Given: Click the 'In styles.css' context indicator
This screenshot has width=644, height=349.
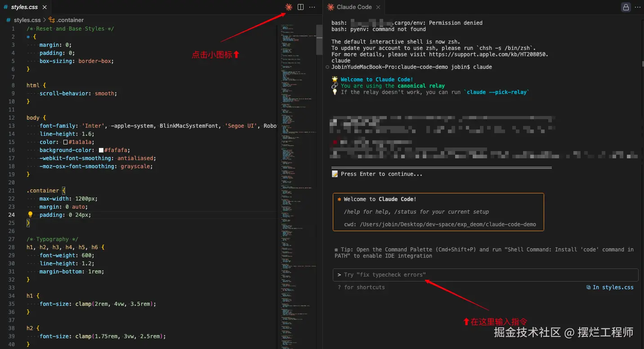Looking at the screenshot, I should point(610,287).
